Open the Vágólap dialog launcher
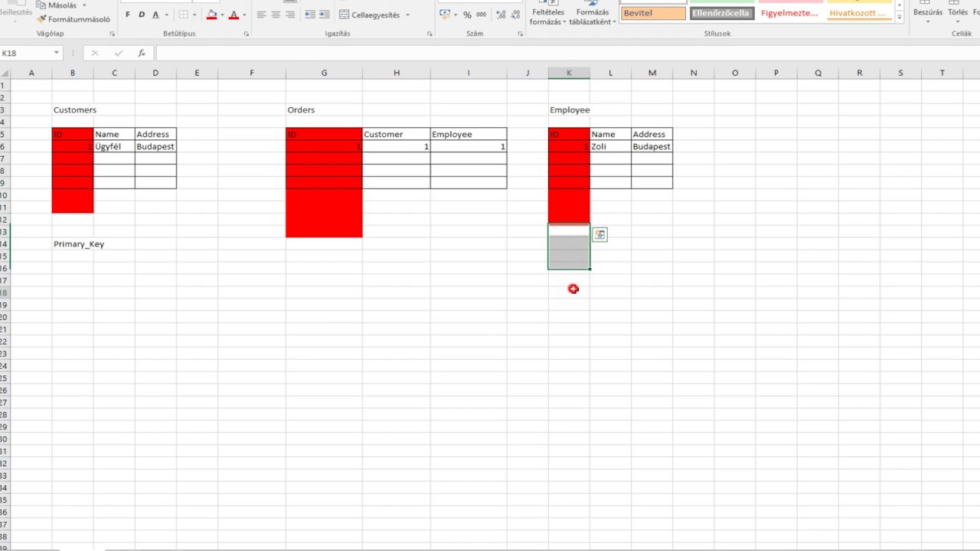Screen dimensions: 980x551 pos(112,34)
